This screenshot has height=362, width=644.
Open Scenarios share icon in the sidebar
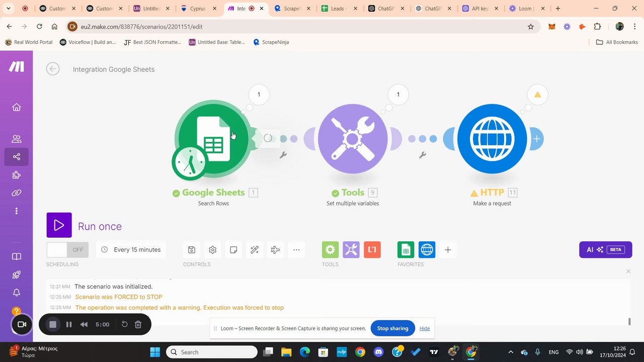click(x=17, y=157)
